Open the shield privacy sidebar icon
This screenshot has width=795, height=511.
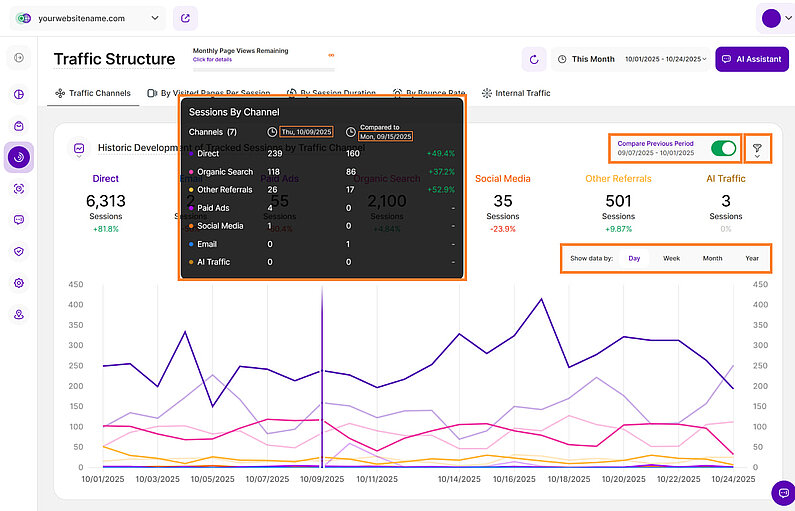[x=19, y=252]
